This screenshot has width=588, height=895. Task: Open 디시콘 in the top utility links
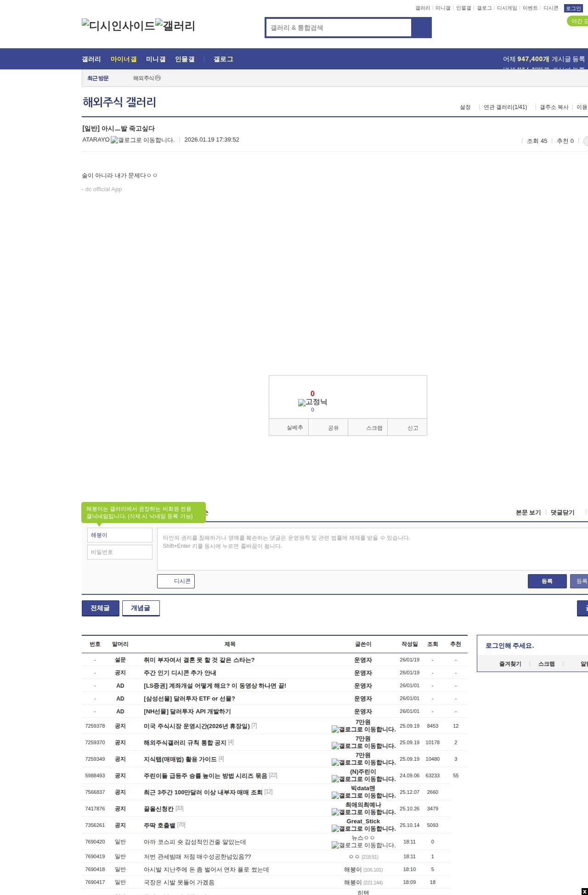pos(551,8)
